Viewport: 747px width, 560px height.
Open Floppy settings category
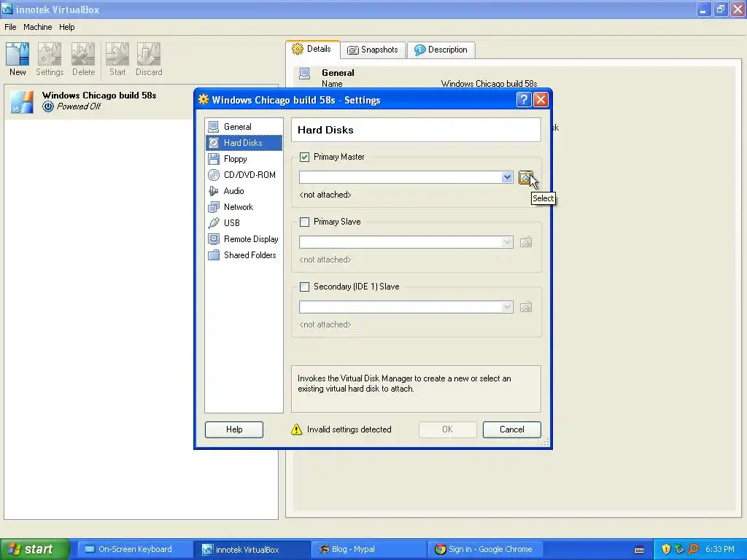244,159
